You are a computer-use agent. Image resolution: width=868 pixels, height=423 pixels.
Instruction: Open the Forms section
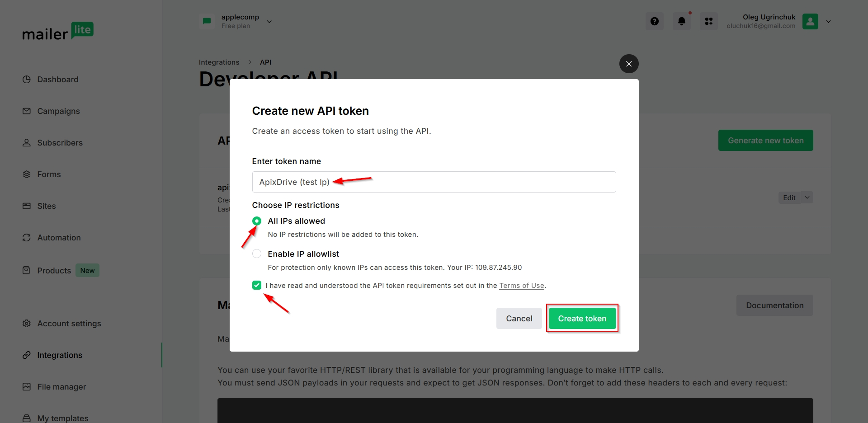pos(49,174)
